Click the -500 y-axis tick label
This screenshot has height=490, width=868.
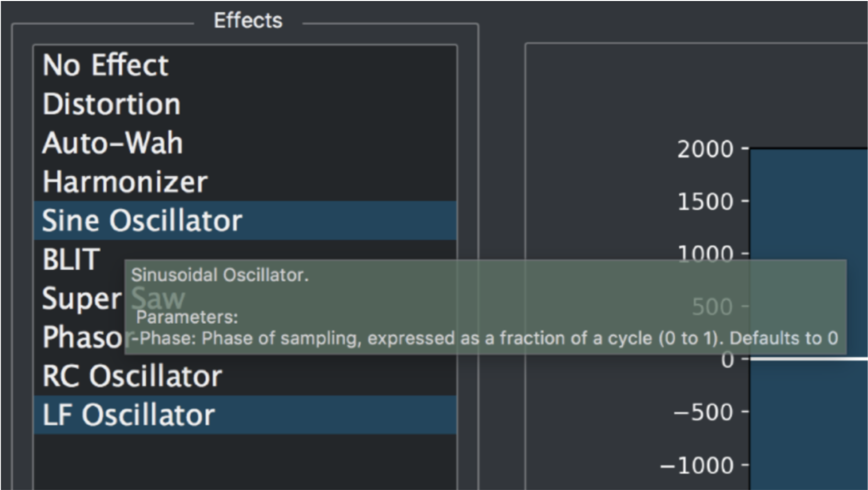click(x=703, y=413)
